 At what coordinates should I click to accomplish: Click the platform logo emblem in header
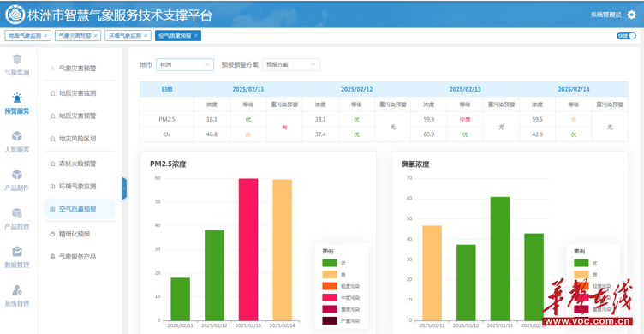tap(15, 15)
